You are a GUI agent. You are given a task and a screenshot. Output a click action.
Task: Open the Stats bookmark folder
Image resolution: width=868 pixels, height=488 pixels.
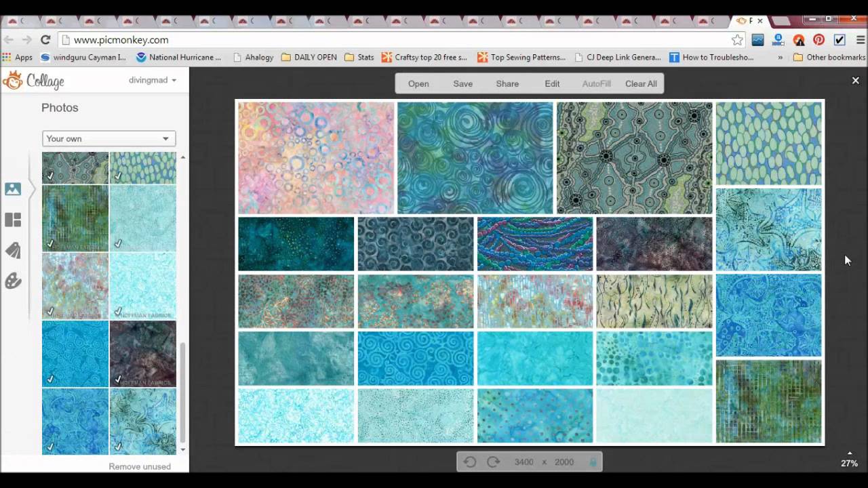[x=359, y=58]
